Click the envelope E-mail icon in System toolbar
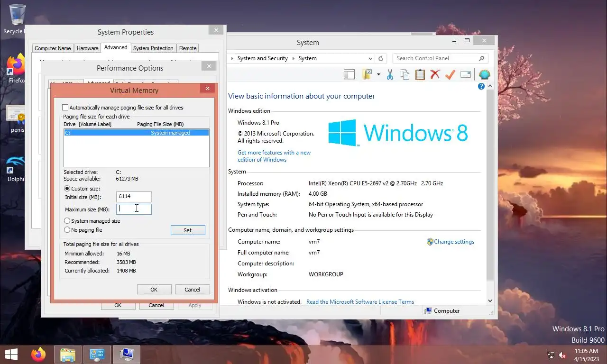The width and height of the screenshot is (607, 364). coord(466,74)
